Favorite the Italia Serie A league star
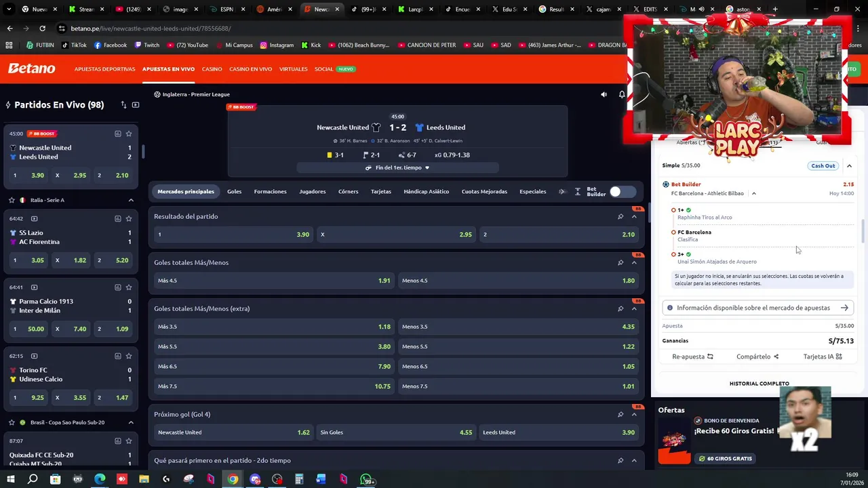 pos(12,200)
